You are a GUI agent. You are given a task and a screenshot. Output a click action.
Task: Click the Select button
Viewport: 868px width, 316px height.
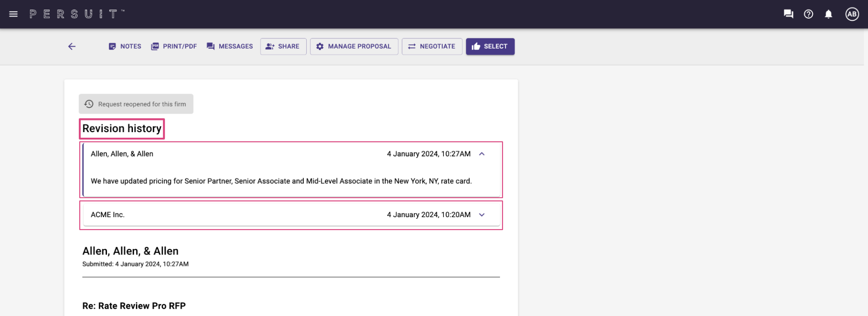[x=490, y=46]
